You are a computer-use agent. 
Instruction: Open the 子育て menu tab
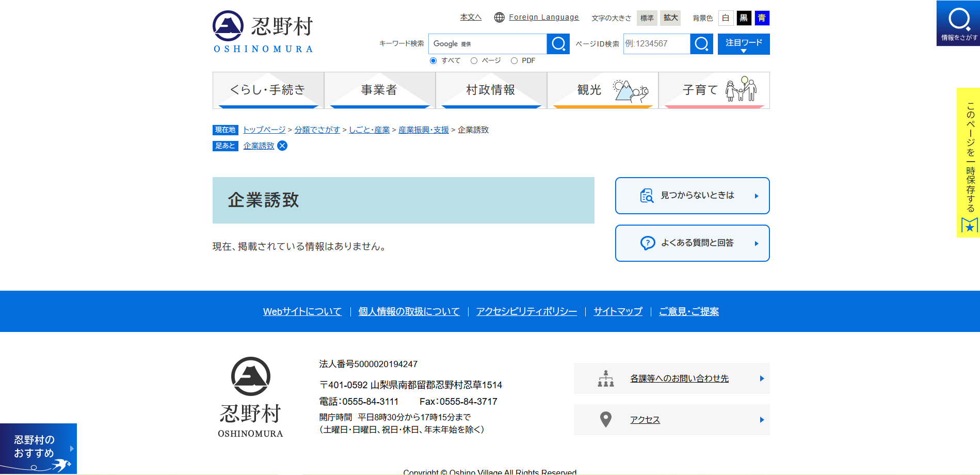click(x=714, y=90)
